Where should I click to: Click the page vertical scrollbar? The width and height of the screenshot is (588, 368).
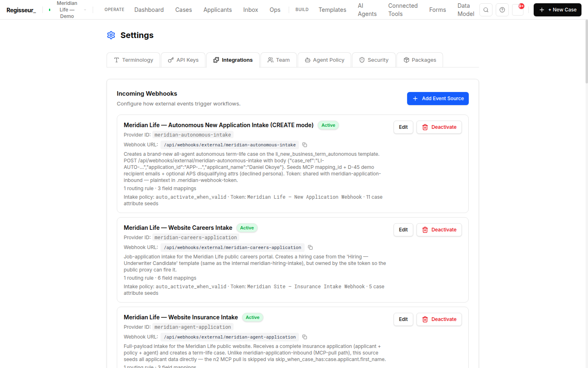tap(586, 51)
